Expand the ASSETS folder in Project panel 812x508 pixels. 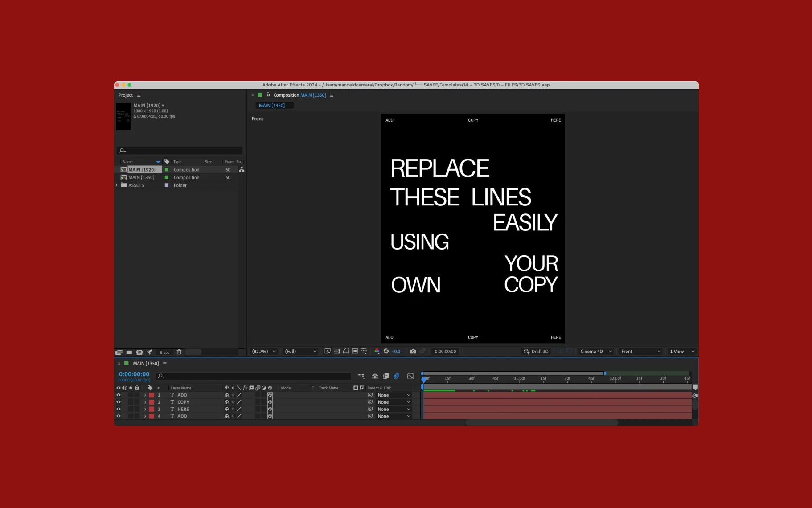[x=117, y=185]
